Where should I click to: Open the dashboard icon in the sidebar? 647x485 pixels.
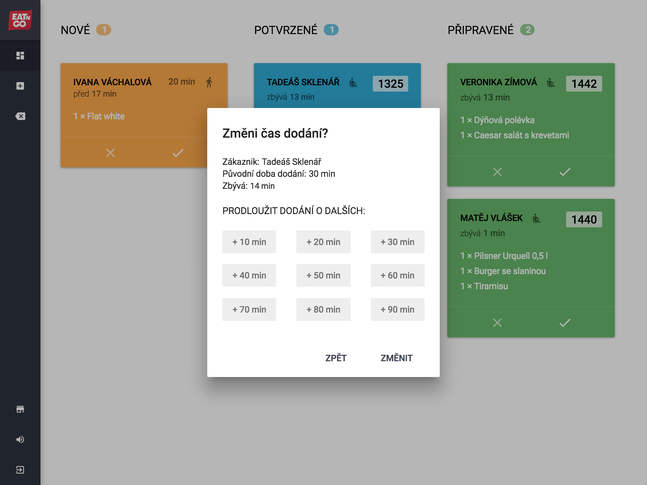pos(20,56)
